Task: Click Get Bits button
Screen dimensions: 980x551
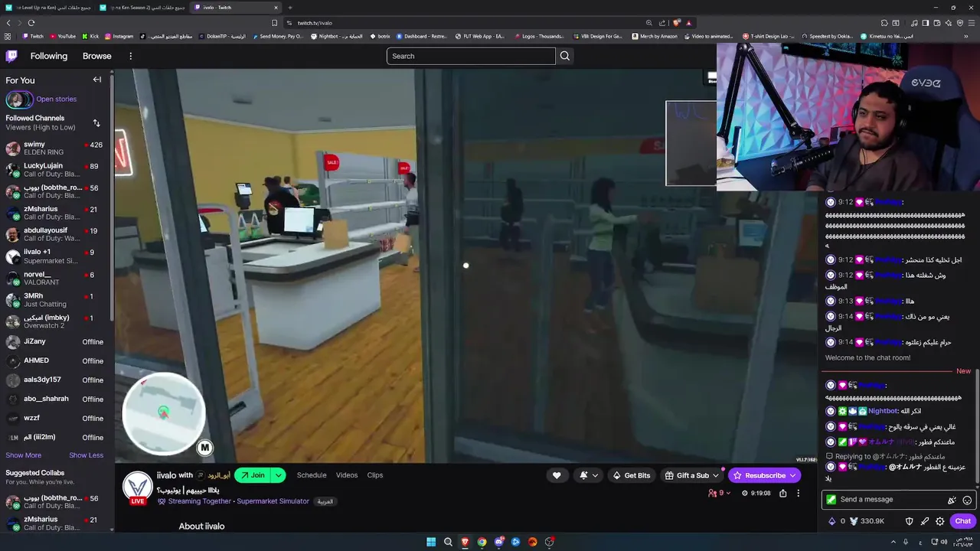Action: (632, 475)
